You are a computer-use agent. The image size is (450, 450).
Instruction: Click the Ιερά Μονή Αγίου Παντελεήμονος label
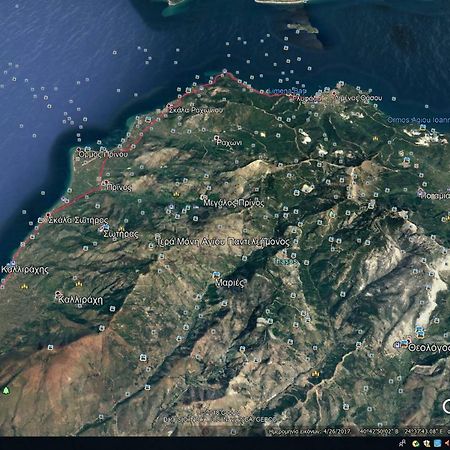coord(223,242)
